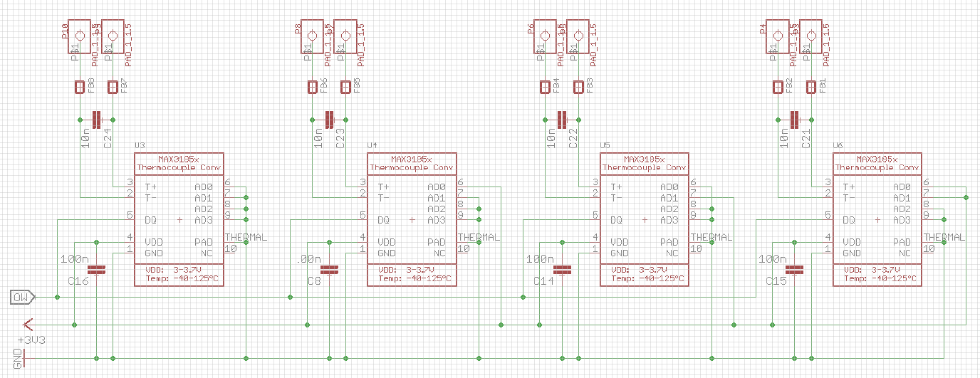Select ferrite bead FB2 symbol
Viewport: 980px width, 378px height.
777,87
